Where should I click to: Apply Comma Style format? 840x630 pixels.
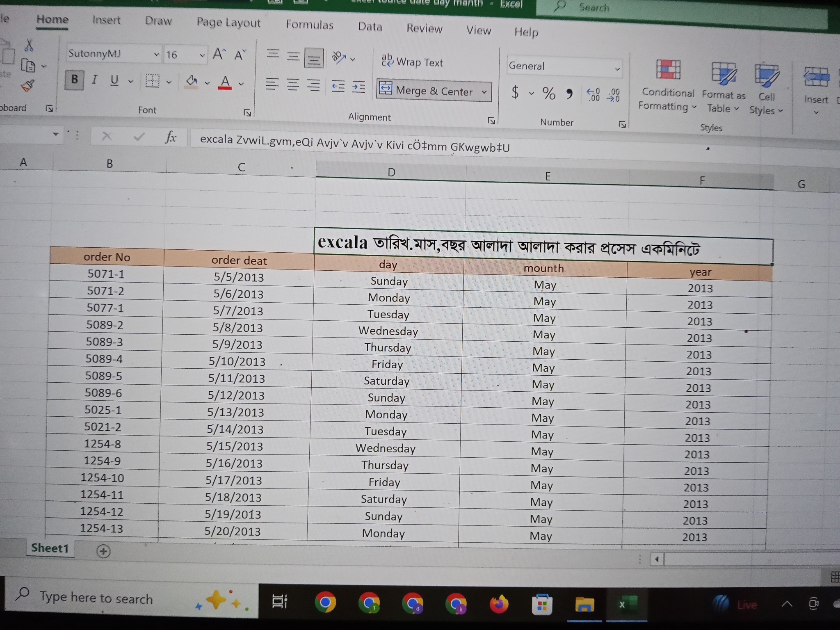click(x=569, y=94)
